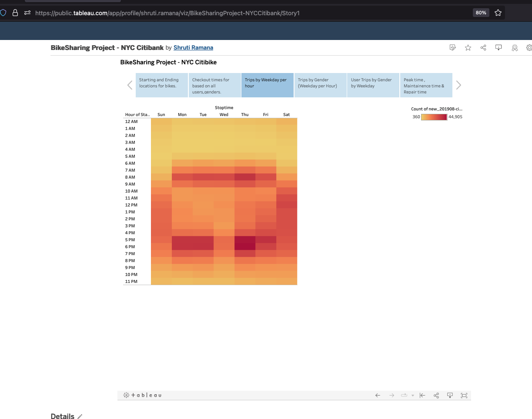Select Trips by Weekday per hour point

pos(268,85)
